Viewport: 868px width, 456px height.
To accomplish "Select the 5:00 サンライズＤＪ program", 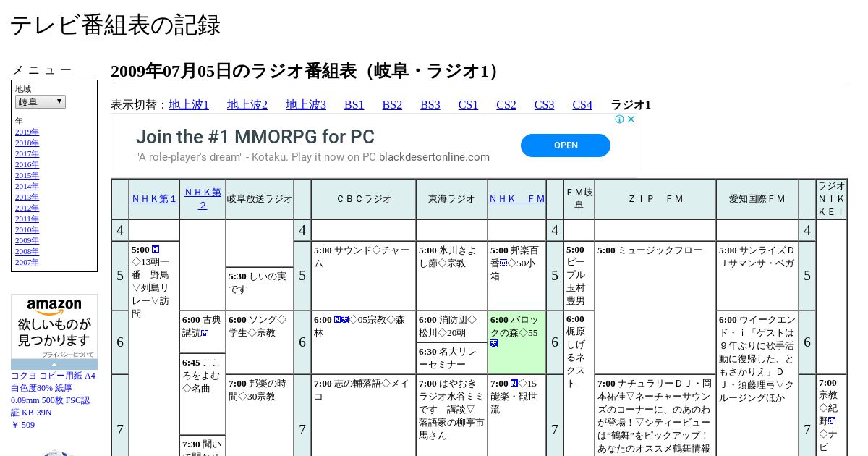I will pyautogui.click(x=757, y=276).
